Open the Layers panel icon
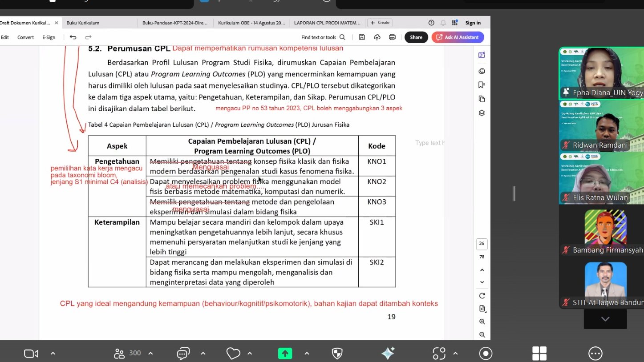This screenshot has width=644, height=362. click(x=482, y=113)
